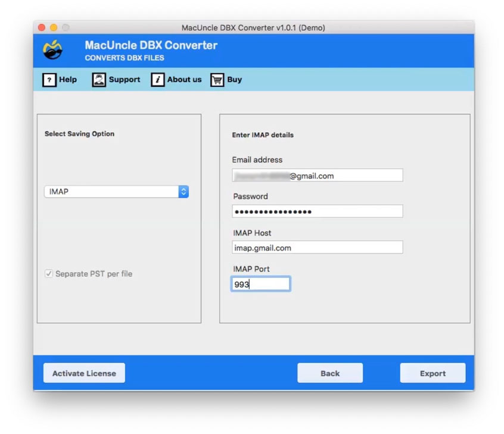Click the Export button
This screenshot has height=434, width=504.
tap(433, 373)
